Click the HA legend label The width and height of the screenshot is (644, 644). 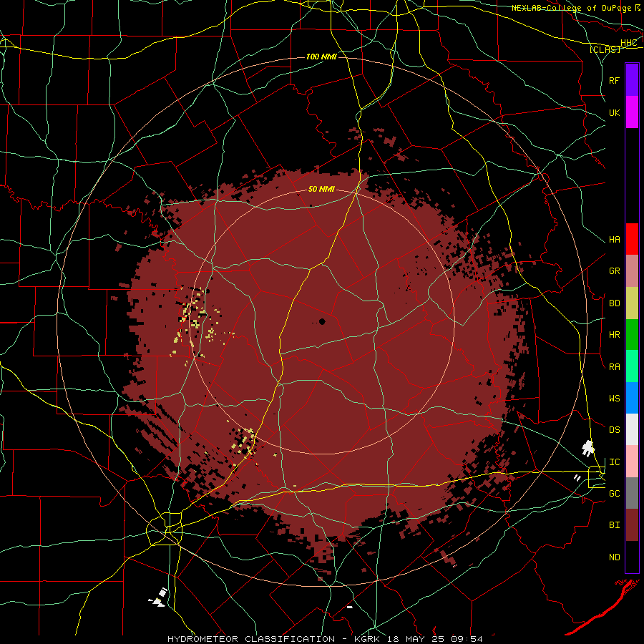coord(615,240)
